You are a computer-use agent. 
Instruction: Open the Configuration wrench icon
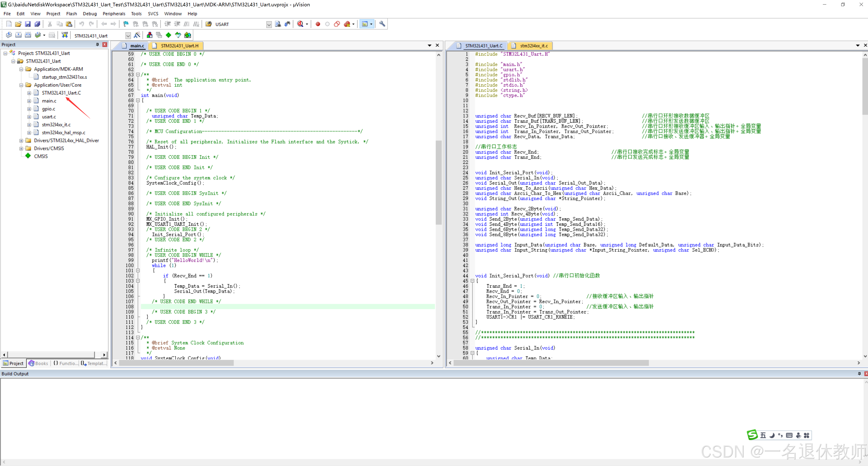tap(382, 24)
